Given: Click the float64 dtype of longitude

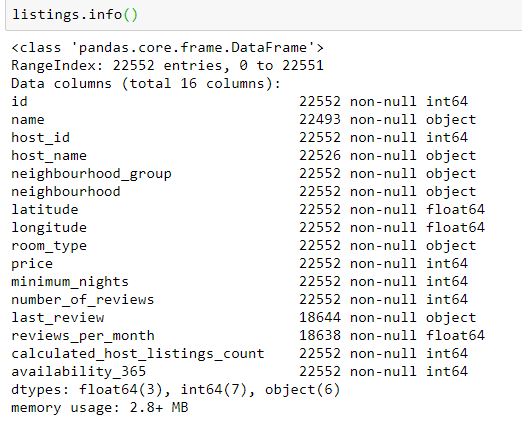Looking at the screenshot, I should click(455, 228).
